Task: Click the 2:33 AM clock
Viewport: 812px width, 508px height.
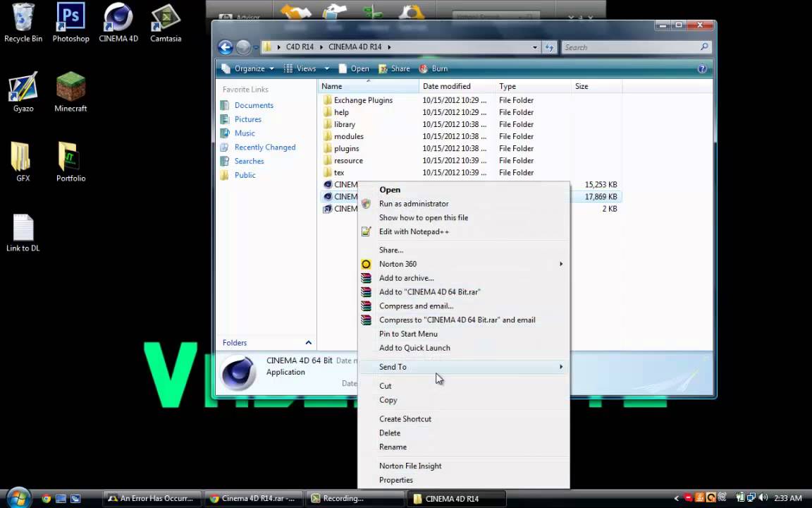Action: point(787,498)
